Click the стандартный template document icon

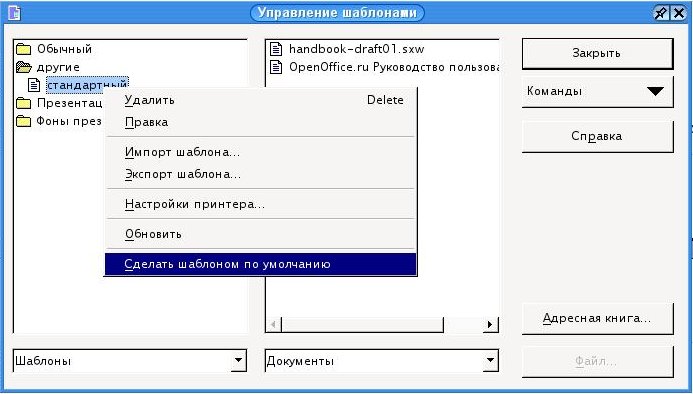tap(34, 85)
